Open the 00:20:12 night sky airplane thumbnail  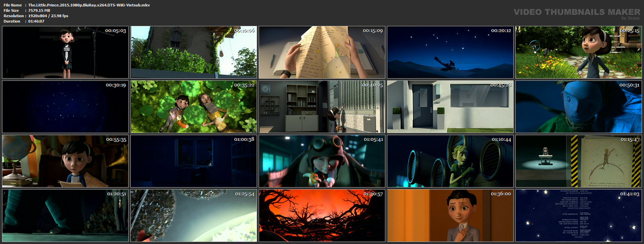[x=450, y=52]
